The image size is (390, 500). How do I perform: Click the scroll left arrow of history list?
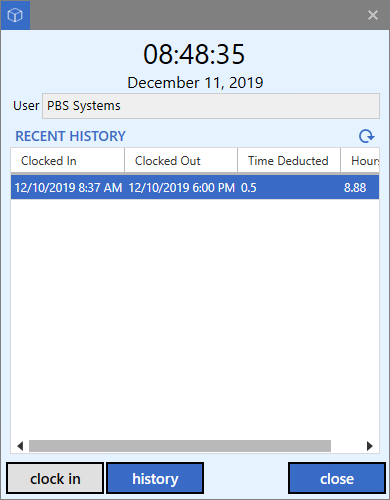point(20,446)
